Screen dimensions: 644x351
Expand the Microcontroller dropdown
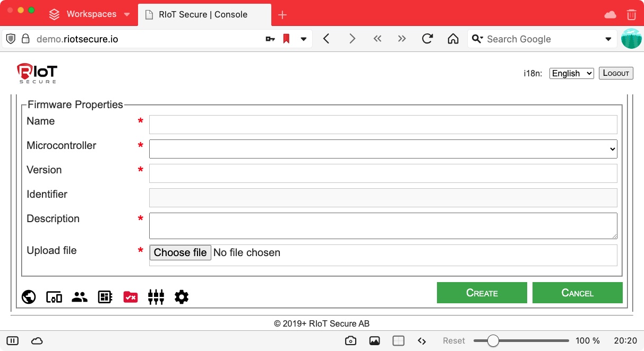click(383, 149)
